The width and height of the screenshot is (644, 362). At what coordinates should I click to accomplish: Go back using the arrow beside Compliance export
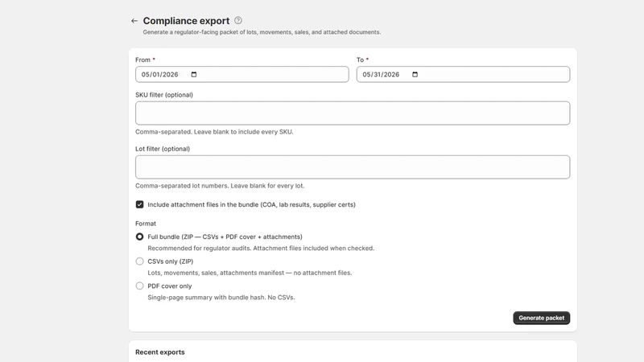(x=134, y=21)
